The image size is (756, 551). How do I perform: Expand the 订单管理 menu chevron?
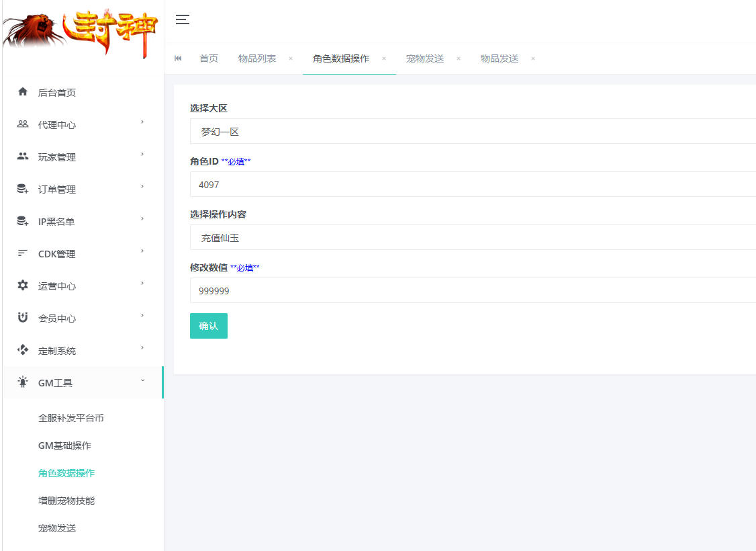click(x=142, y=187)
